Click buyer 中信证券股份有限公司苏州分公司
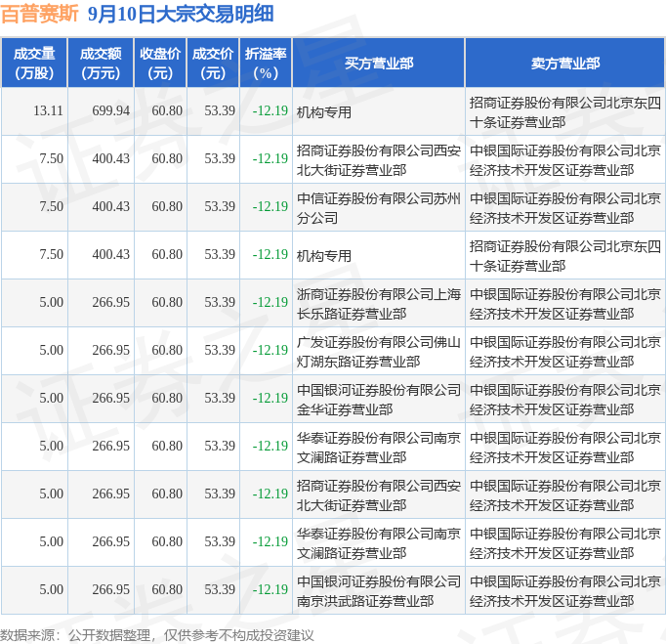666x644 pixels. tap(379, 208)
